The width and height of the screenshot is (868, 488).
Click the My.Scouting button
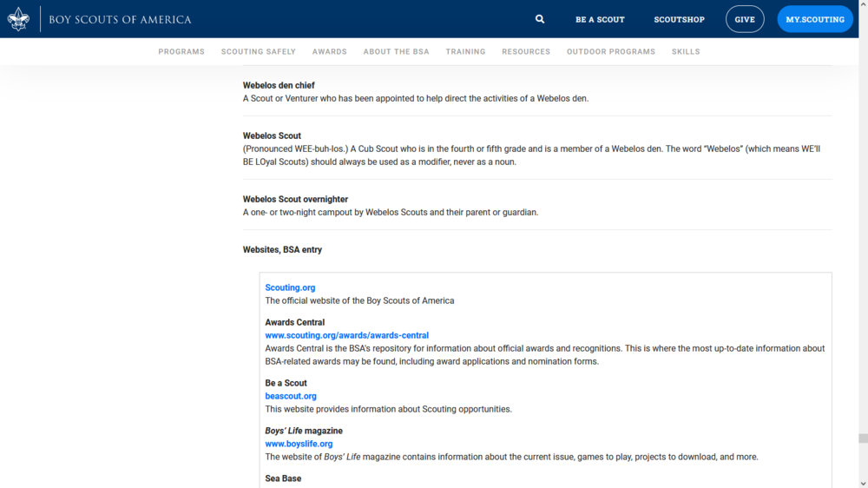pyautogui.click(x=814, y=19)
